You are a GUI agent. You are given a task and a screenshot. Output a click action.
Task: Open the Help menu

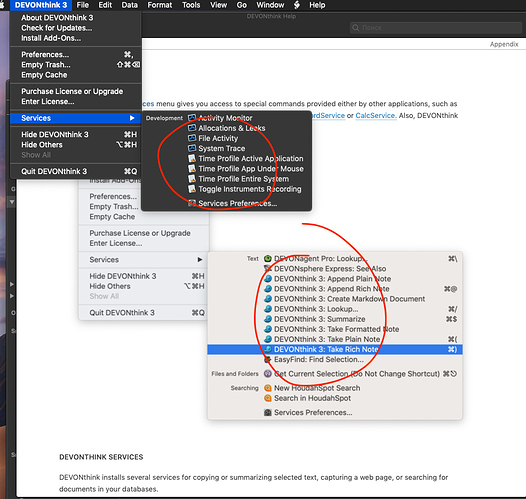[317, 5]
